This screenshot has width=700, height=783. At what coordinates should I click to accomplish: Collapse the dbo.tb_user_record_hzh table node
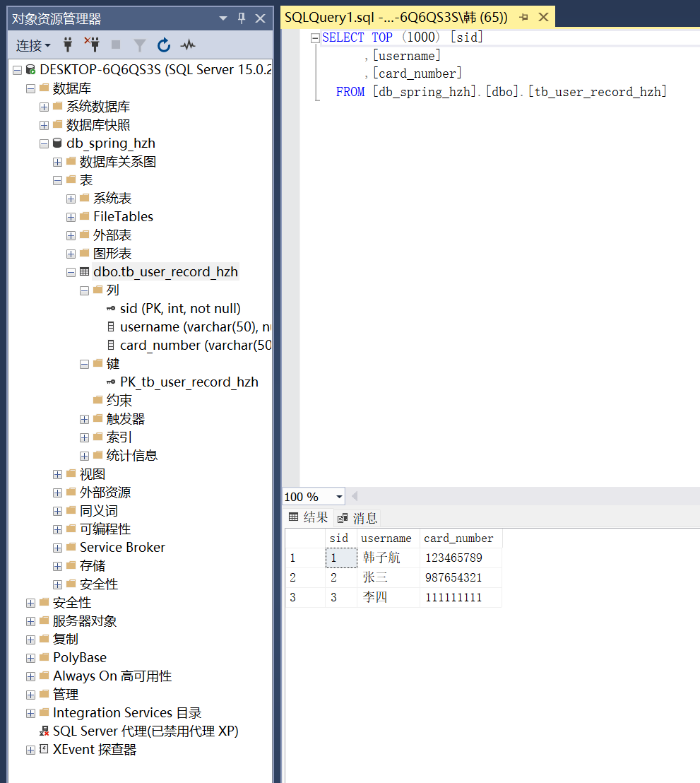71,272
